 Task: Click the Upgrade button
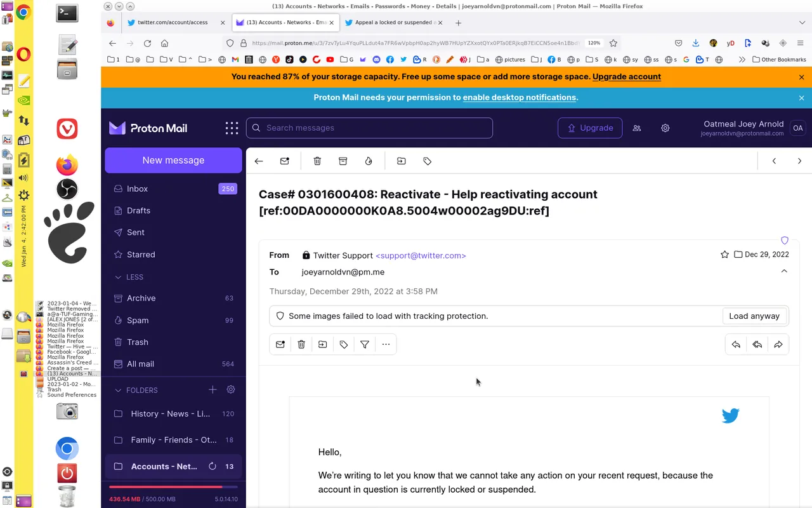click(590, 128)
